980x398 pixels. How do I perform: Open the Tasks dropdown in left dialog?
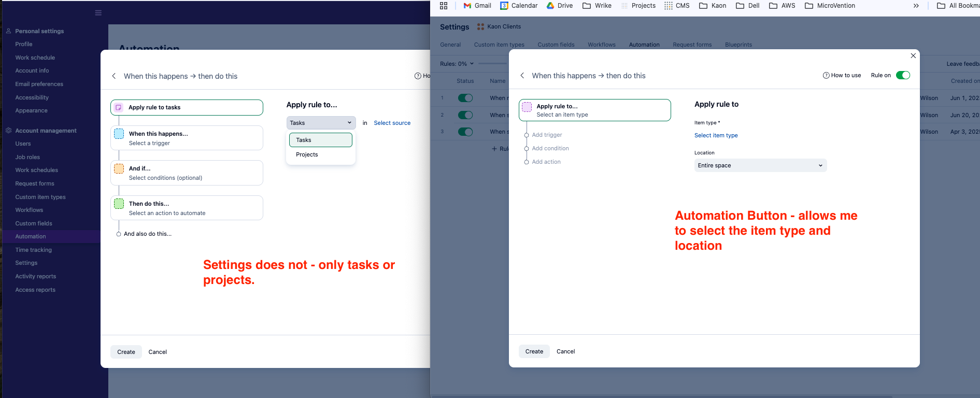(321, 123)
